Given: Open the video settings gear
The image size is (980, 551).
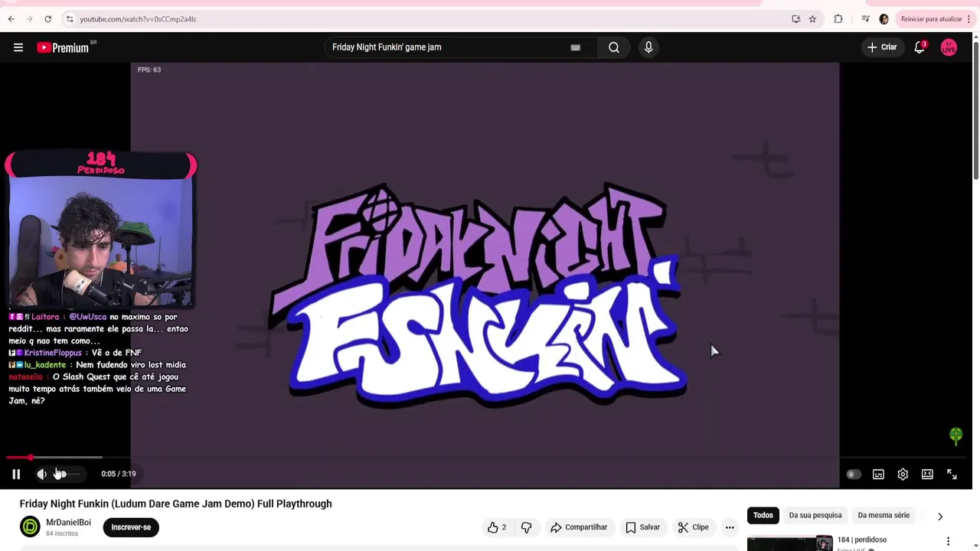Looking at the screenshot, I should [x=903, y=474].
